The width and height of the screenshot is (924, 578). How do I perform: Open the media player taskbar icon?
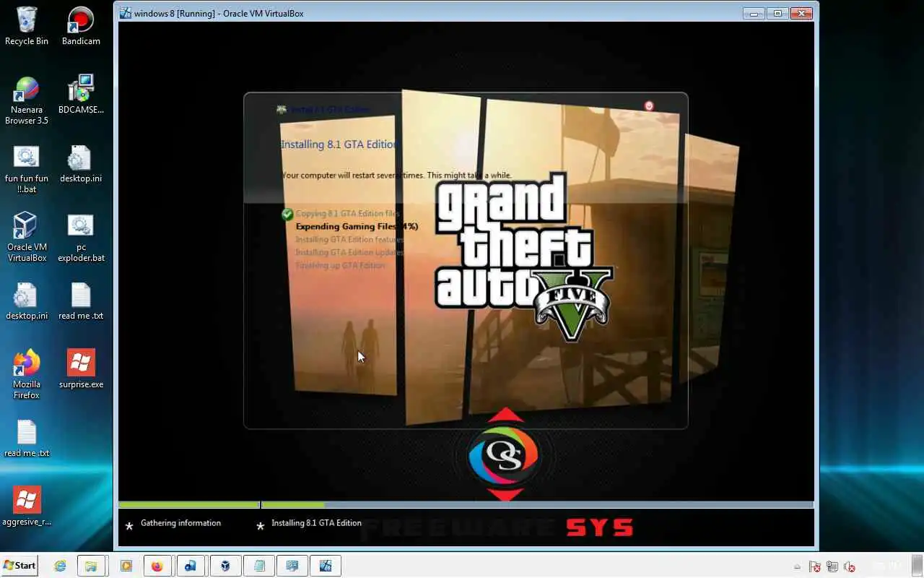coord(126,566)
